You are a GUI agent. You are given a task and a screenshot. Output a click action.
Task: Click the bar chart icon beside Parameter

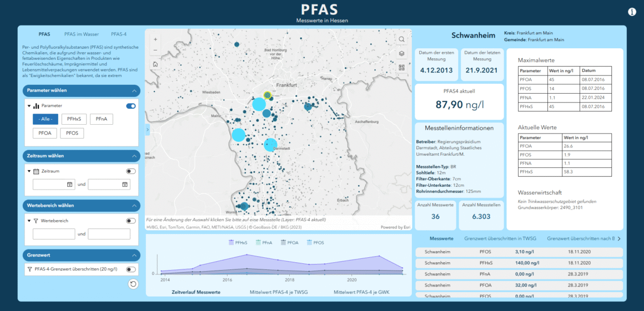tap(36, 106)
